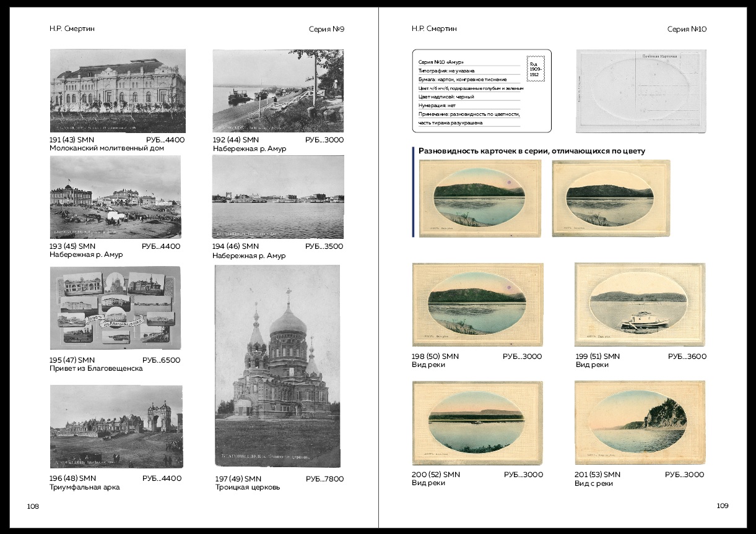
Task: Click catalog number '199 (51) SMN'
Action: click(x=597, y=356)
